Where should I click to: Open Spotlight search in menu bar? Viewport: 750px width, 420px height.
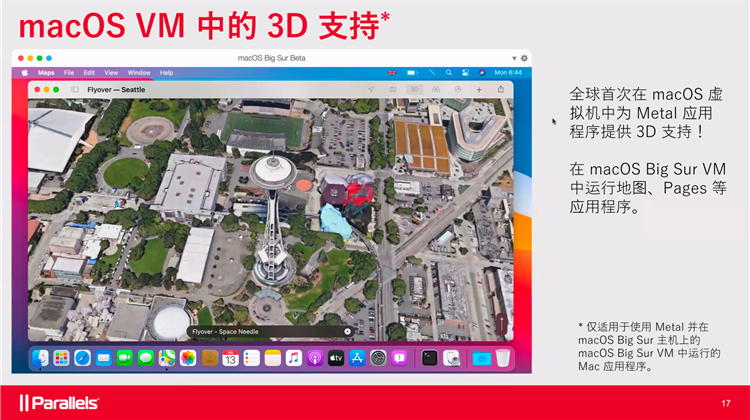(449, 73)
